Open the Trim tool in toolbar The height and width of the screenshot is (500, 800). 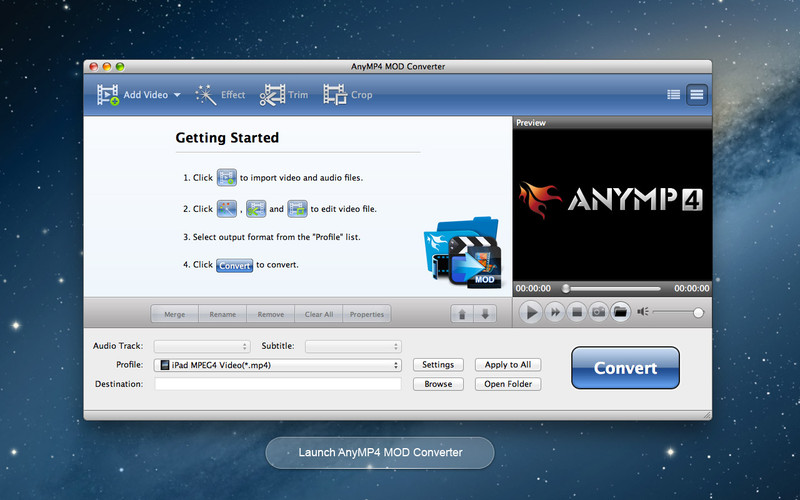[x=284, y=95]
